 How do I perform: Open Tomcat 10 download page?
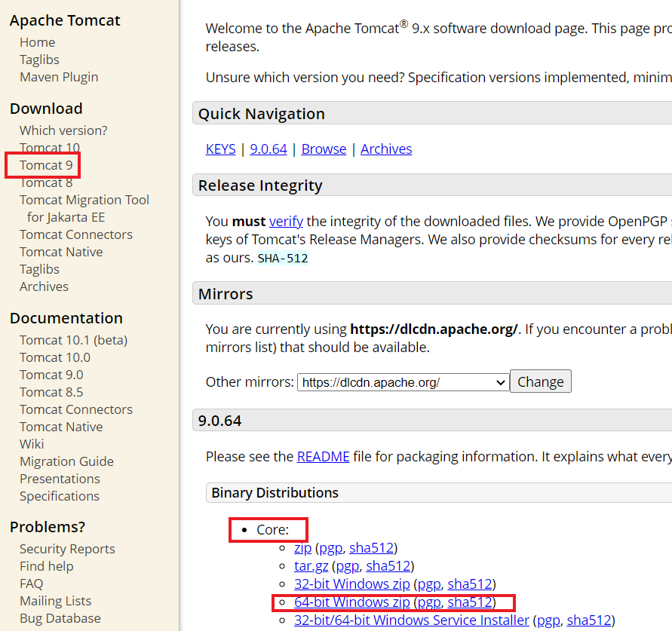click(50, 148)
